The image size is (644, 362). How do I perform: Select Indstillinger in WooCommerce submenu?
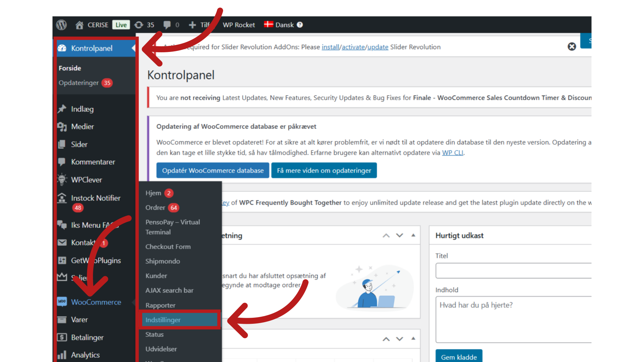click(x=179, y=320)
